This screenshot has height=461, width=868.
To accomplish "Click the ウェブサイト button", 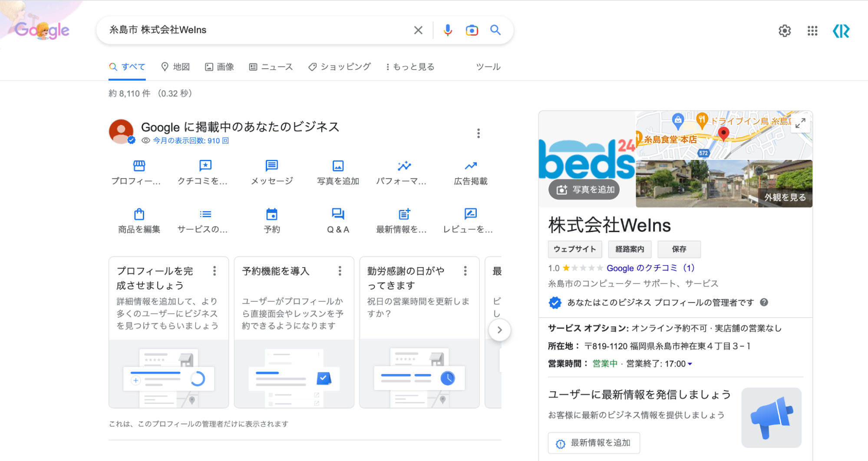I will [574, 249].
